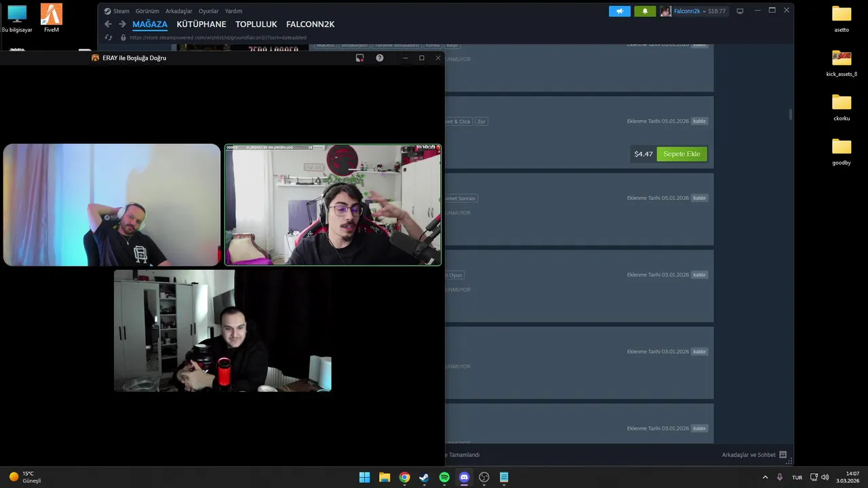
Task: Open help in the Discord call window
Action: tap(380, 58)
